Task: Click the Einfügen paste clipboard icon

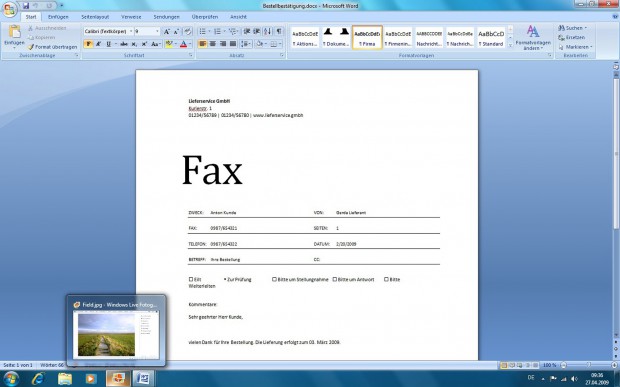Action: tap(14, 32)
